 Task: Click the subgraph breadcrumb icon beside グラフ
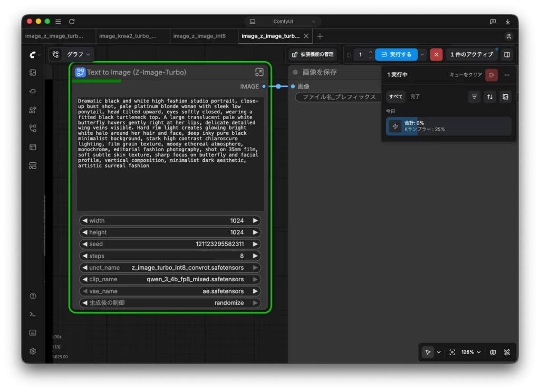click(x=56, y=54)
